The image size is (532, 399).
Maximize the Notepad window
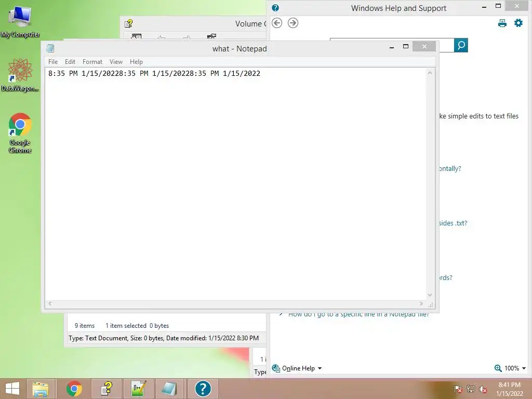[405, 46]
